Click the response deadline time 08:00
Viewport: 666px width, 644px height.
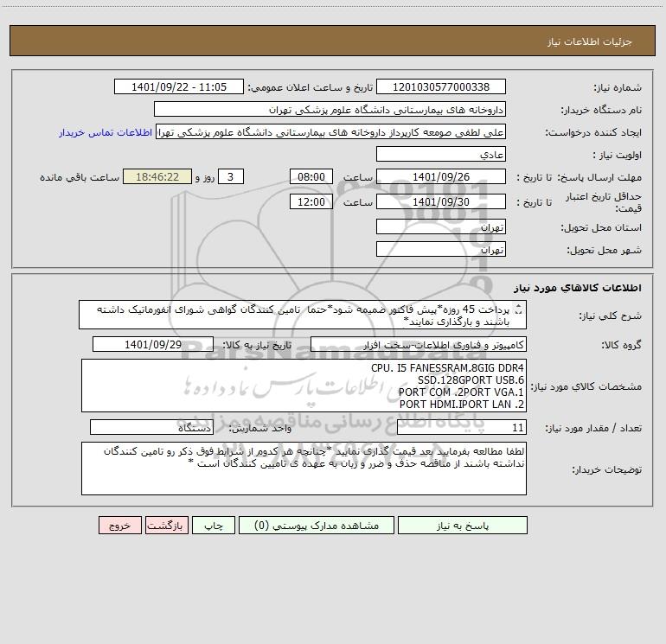click(x=311, y=176)
